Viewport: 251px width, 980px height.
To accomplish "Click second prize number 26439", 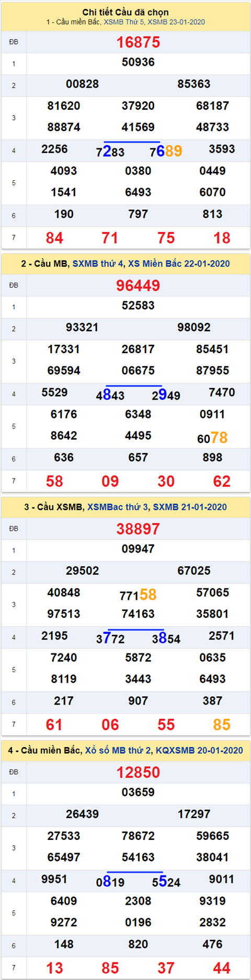I will tap(82, 814).
